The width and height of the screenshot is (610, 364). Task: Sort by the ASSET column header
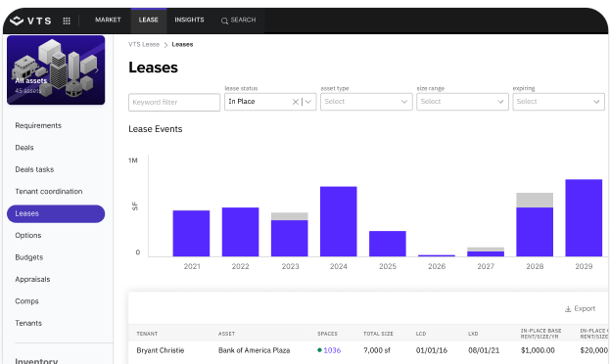(226, 334)
